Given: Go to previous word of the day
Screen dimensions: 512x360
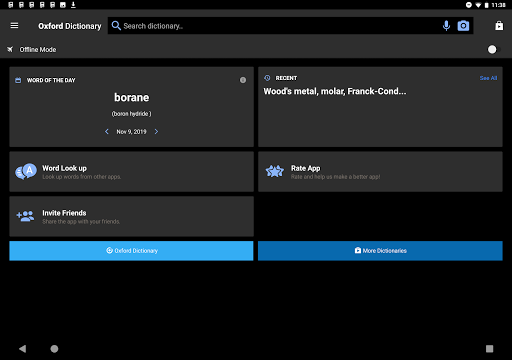Looking at the screenshot, I should pos(107,132).
